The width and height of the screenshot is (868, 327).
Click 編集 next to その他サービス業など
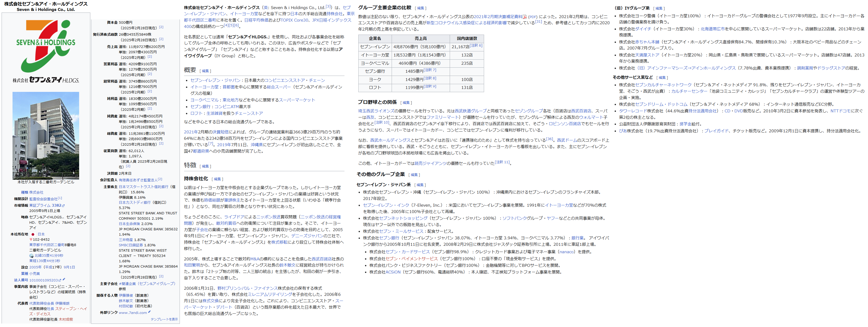pos(662,78)
